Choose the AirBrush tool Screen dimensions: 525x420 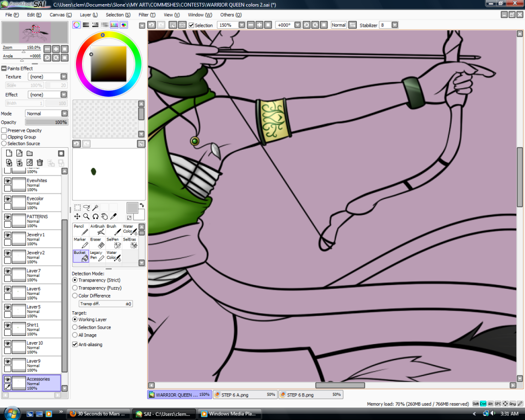97,230
